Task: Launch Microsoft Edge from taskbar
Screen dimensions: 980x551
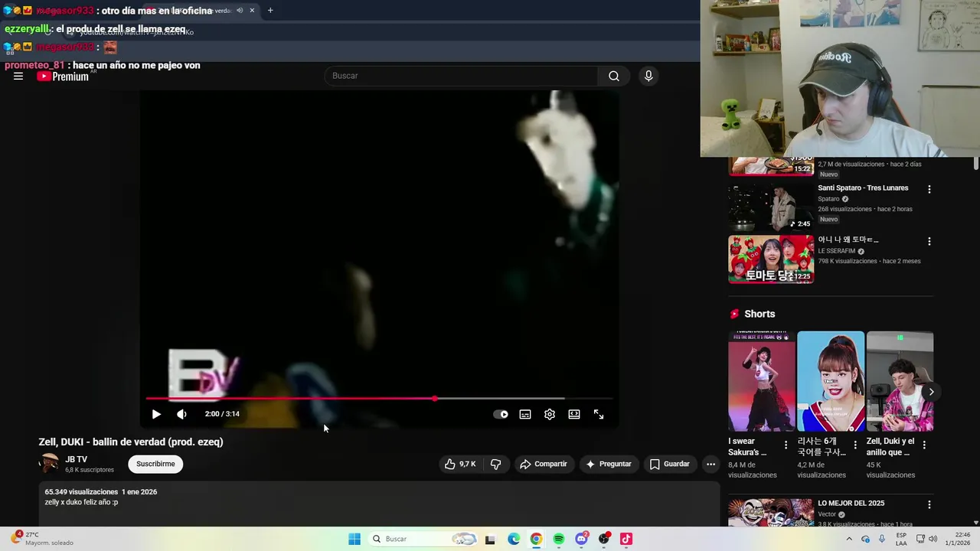Action: coord(514,539)
